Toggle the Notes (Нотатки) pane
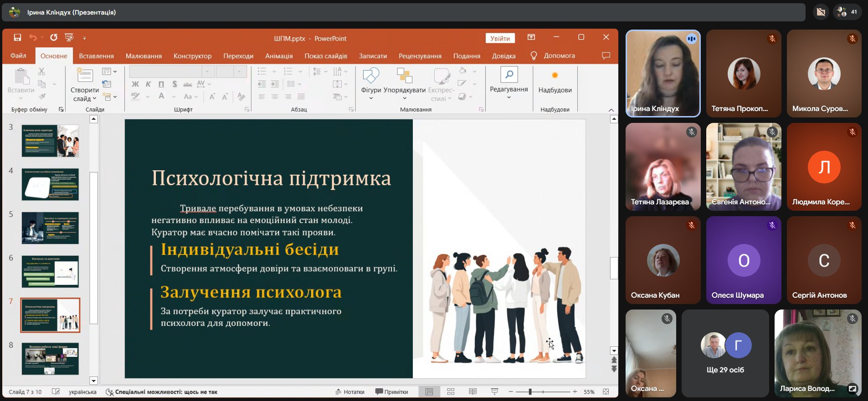 coord(350,392)
